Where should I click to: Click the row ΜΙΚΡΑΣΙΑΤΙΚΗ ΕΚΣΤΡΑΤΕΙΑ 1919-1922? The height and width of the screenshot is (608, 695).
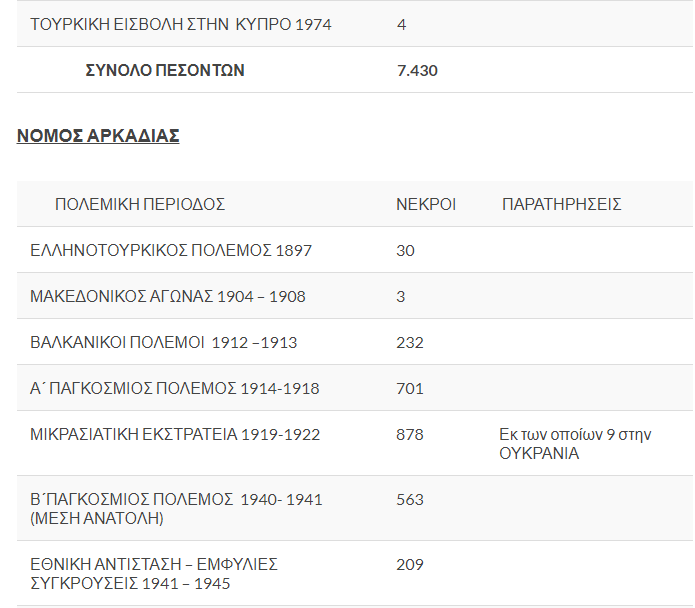click(355, 444)
